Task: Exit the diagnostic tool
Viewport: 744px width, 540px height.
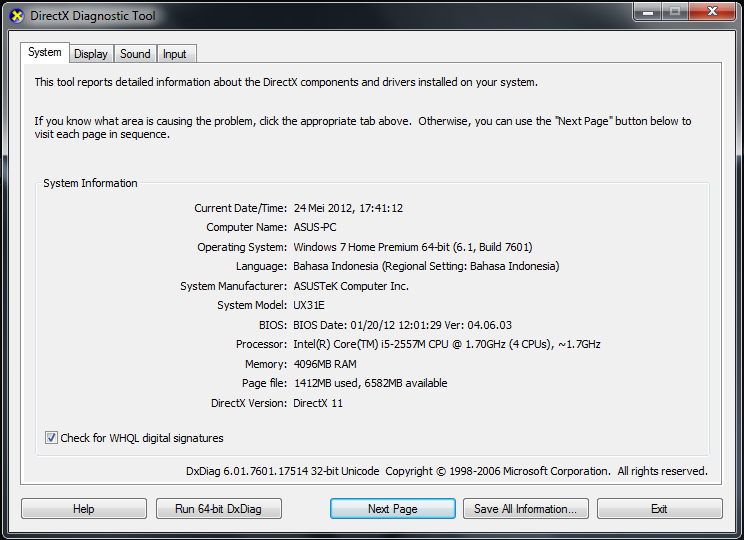Action: [x=660, y=509]
